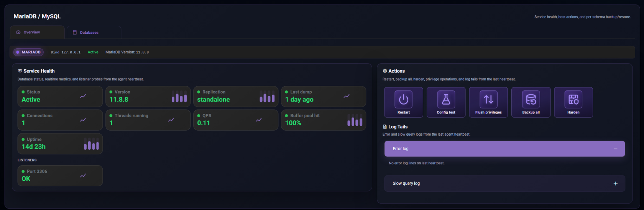Click the 'LISTENERS' section heading
The width and height of the screenshot is (644, 210).
click(27, 160)
